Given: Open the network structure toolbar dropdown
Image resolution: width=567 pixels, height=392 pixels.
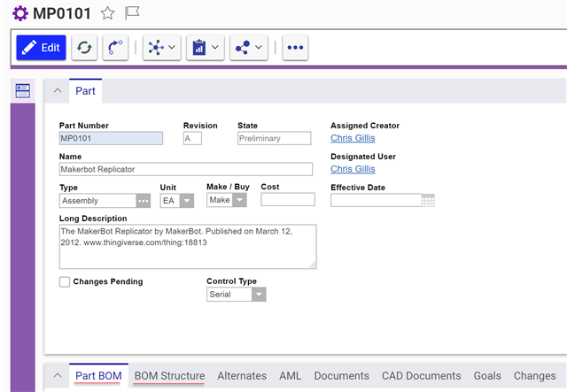Looking at the screenshot, I should (161, 48).
